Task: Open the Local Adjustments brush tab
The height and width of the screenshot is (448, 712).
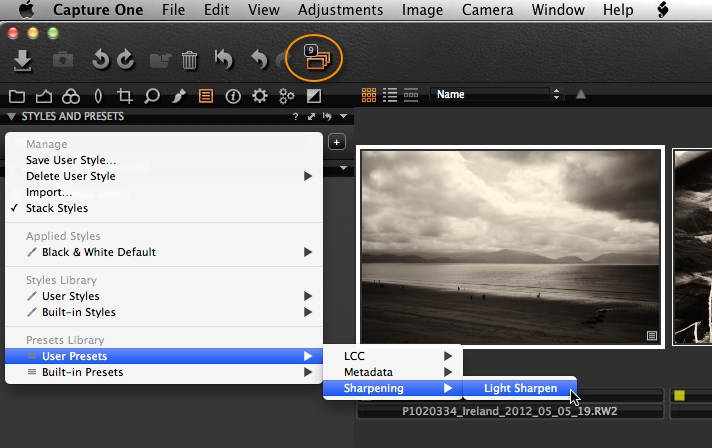Action: (179, 96)
